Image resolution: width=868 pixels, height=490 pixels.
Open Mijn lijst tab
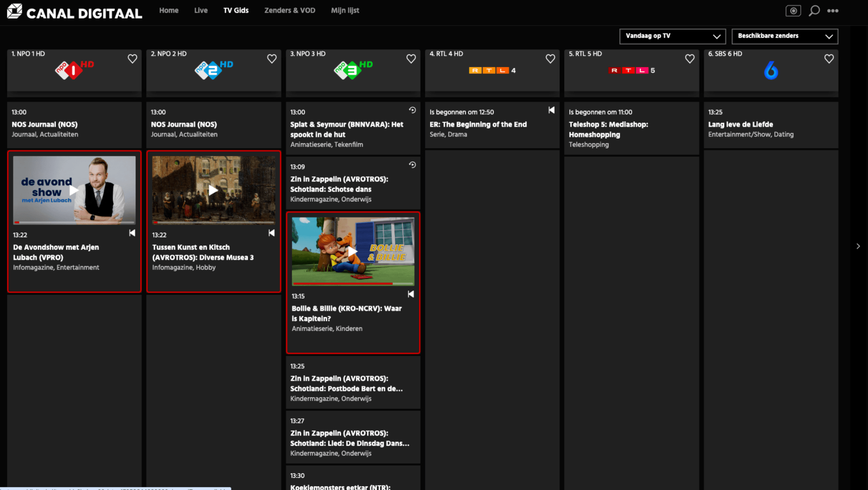(x=345, y=10)
